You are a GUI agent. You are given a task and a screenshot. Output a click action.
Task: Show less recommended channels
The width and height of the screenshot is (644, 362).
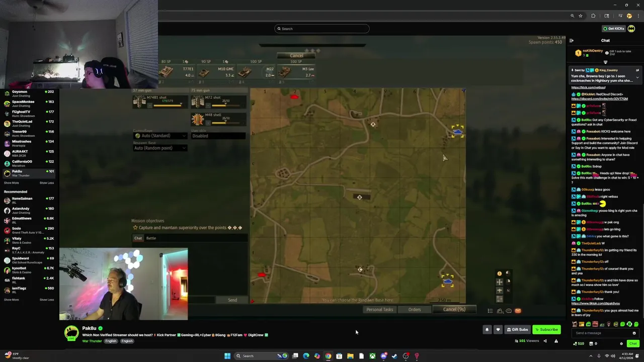pos(47,300)
